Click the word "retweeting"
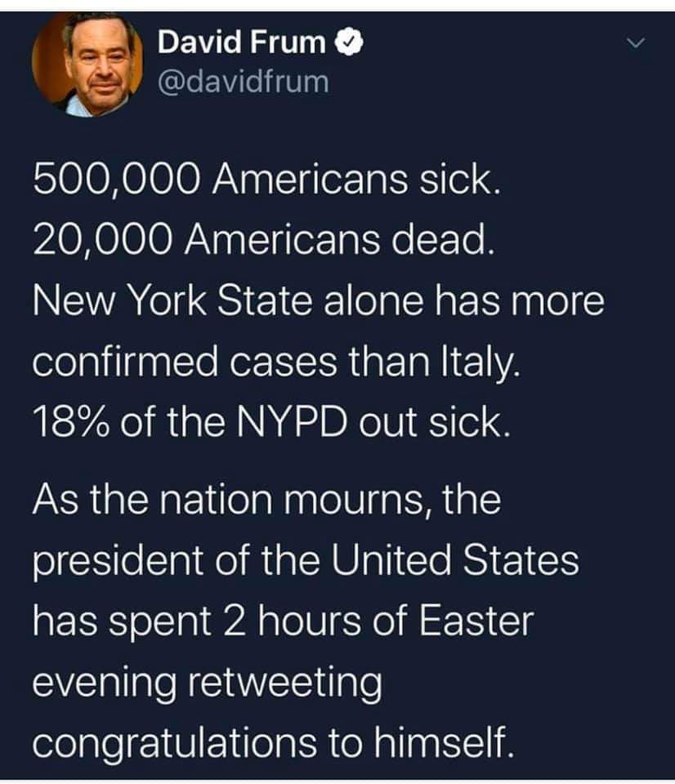 tap(284, 684)
